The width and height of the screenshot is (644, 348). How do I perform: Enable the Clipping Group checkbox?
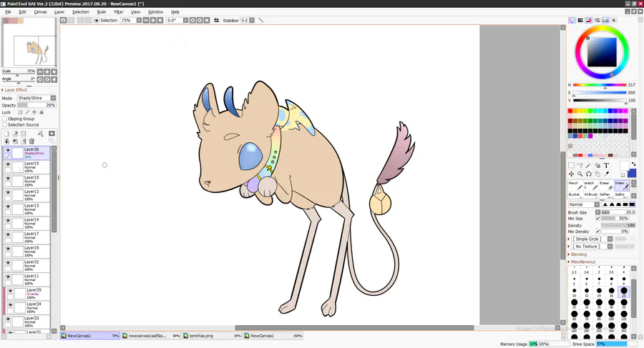[5, 119]
